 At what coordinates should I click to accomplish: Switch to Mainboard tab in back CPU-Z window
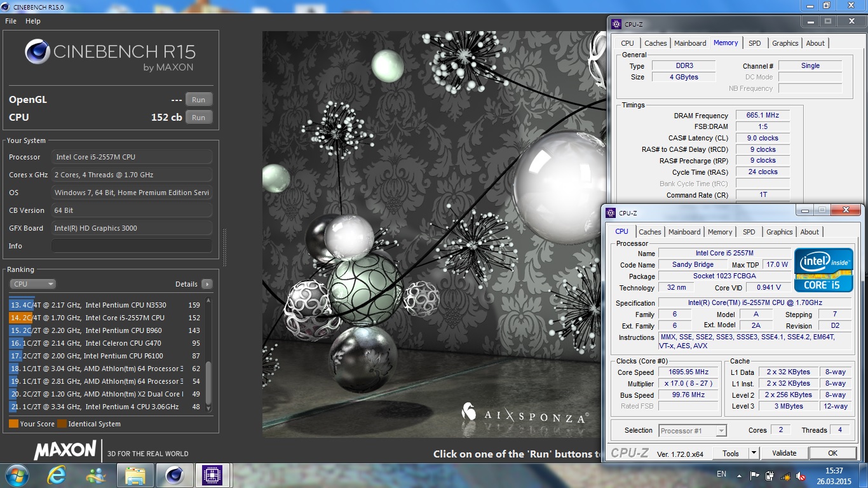point(690,43)
